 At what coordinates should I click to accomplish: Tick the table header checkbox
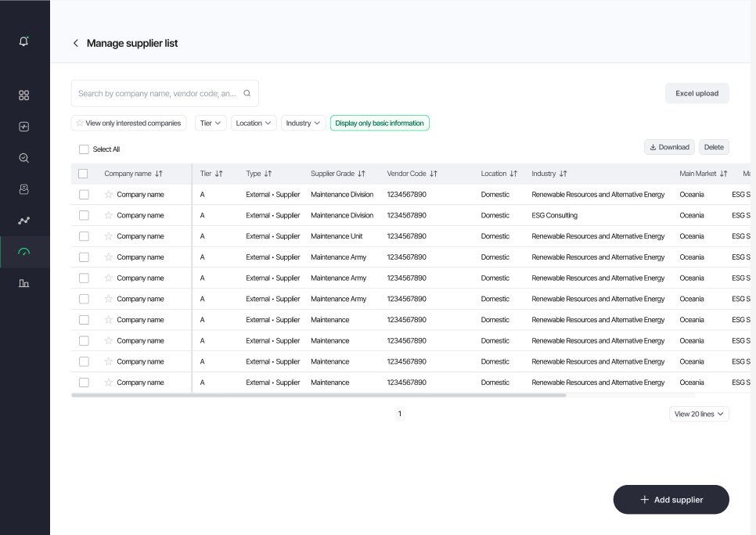83,174
